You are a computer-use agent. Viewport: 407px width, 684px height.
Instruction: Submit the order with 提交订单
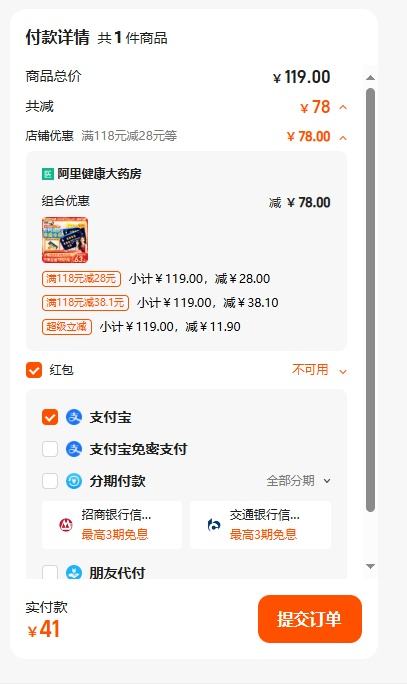pos(310,619)
